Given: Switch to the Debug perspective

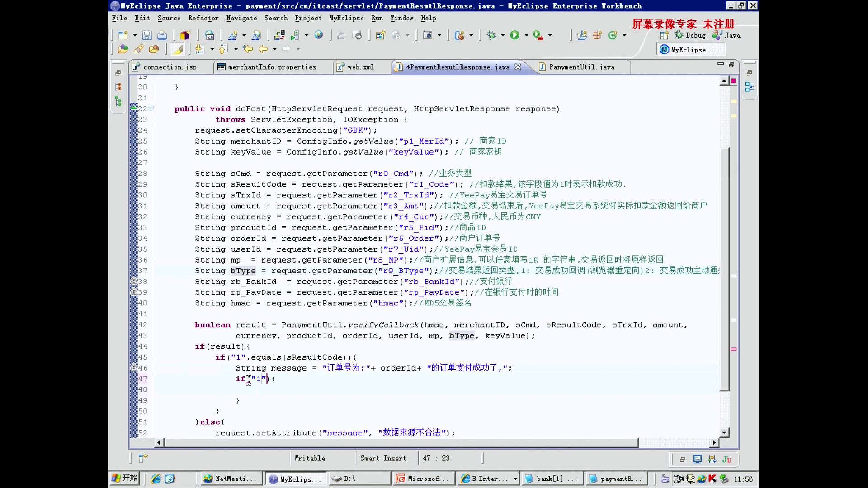Looking at the screenshot, I should [x=690, y=35].
